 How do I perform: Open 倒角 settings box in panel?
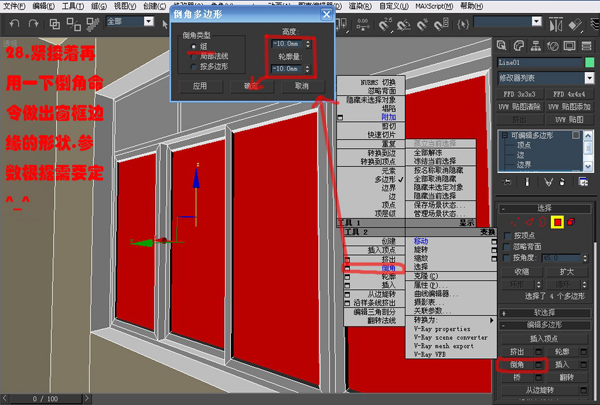point(538,364)
